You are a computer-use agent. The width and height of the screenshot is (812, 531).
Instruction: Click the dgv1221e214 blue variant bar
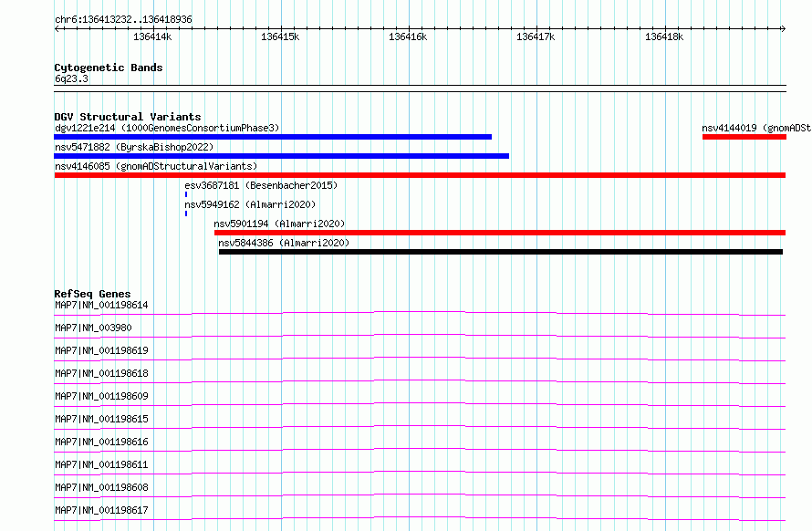point(273,137)
